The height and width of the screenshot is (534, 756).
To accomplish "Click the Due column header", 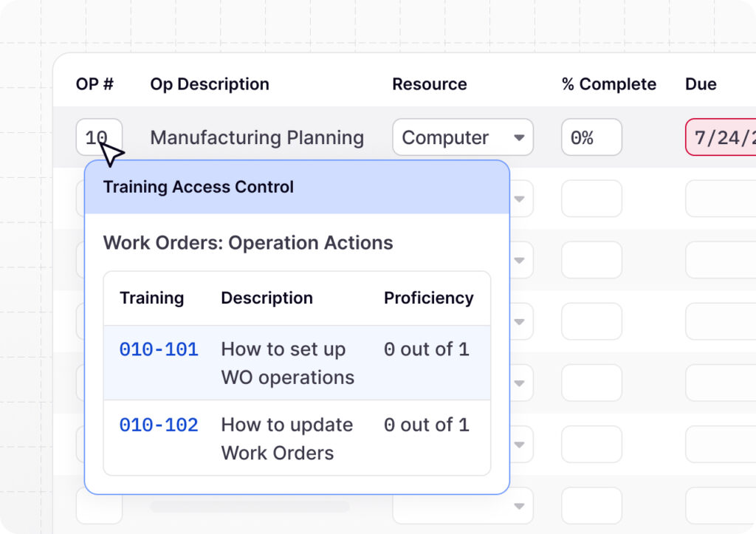I will pos(701,84).
